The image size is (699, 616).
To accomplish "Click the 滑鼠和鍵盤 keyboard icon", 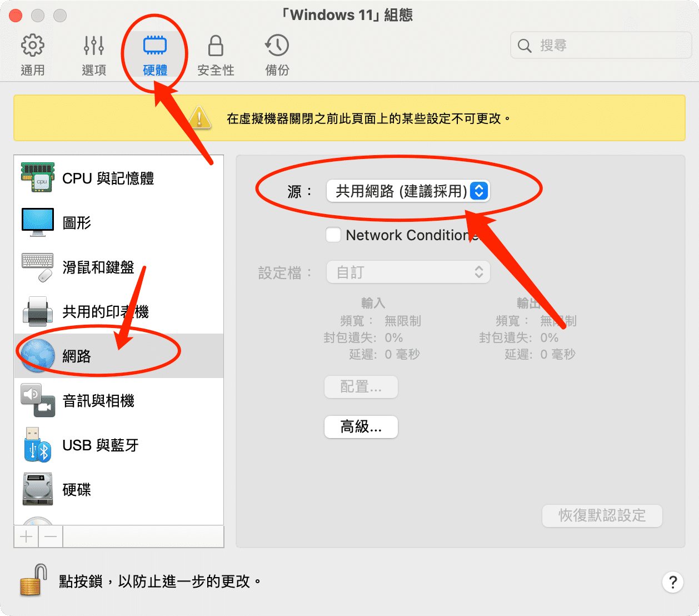I will click(x=38, y=267).
